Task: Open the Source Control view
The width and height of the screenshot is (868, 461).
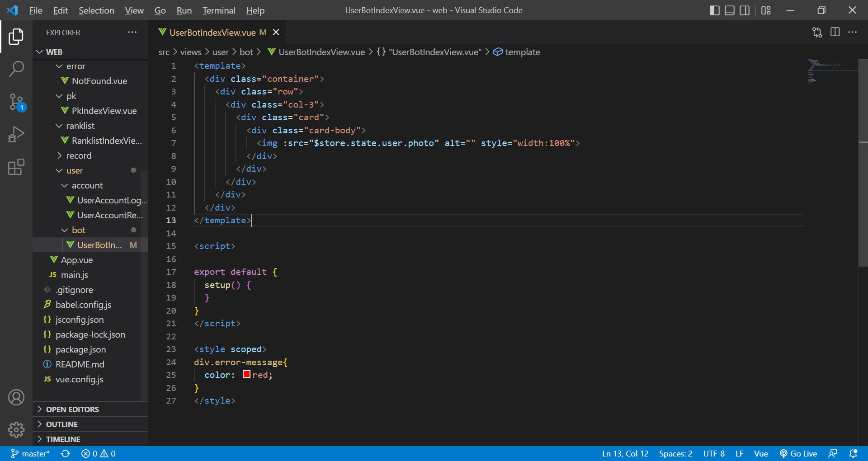Action: click(x=16, y=102)
